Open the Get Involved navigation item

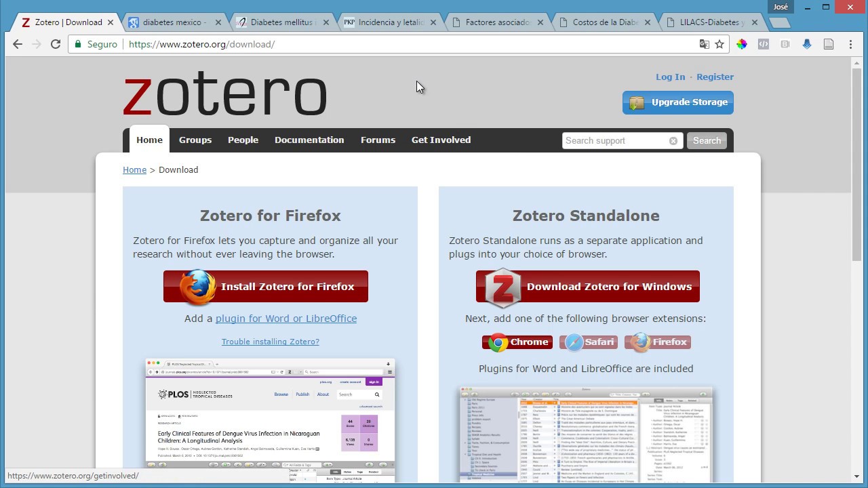click(441, 140)
